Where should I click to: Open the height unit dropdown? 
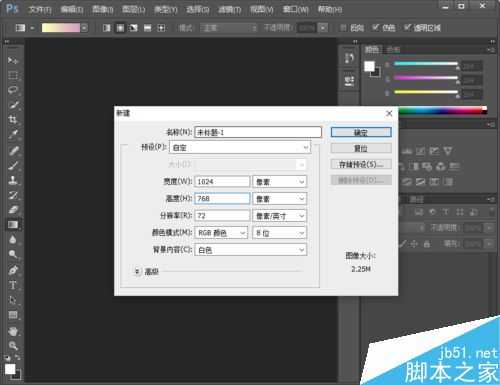(x=280, y=199)
